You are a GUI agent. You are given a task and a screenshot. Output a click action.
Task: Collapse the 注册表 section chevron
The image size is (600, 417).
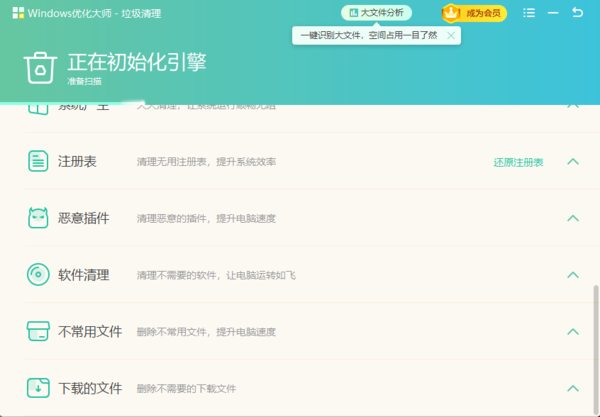[x=573, y=161]
